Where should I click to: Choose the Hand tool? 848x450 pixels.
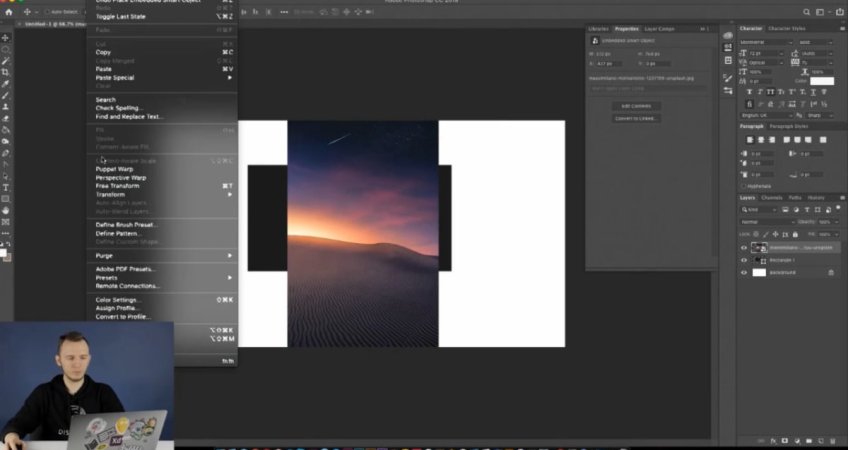[x=6, y=210]
